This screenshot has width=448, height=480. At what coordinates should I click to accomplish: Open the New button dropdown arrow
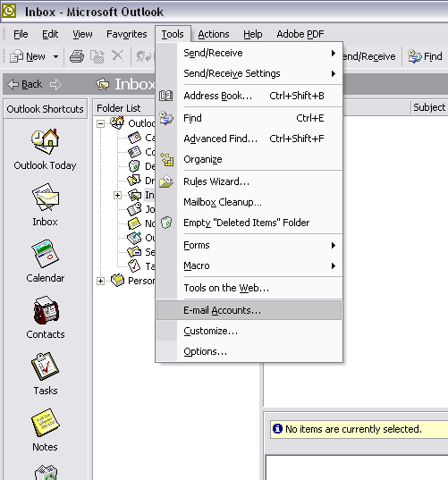click(x=55, y=56)
